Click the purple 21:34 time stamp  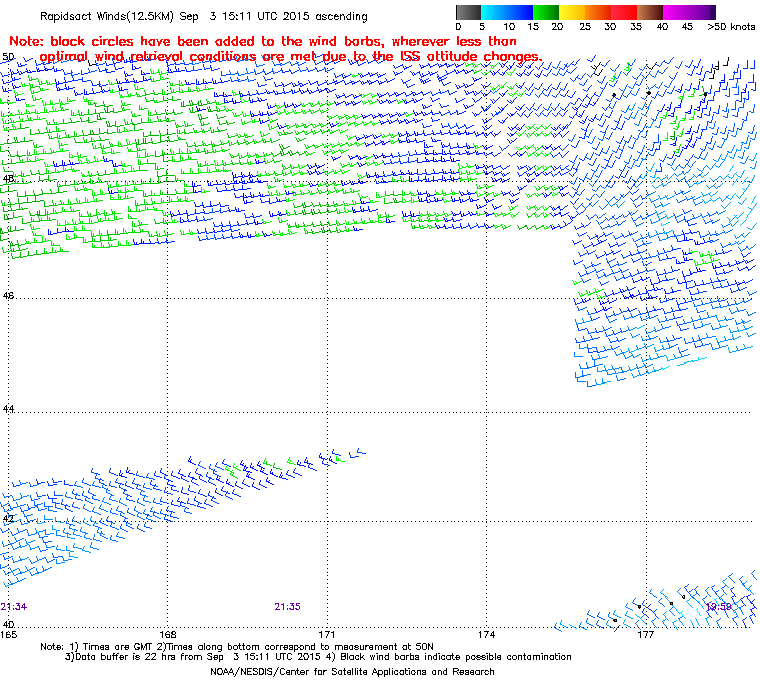(x=14, y=607)
